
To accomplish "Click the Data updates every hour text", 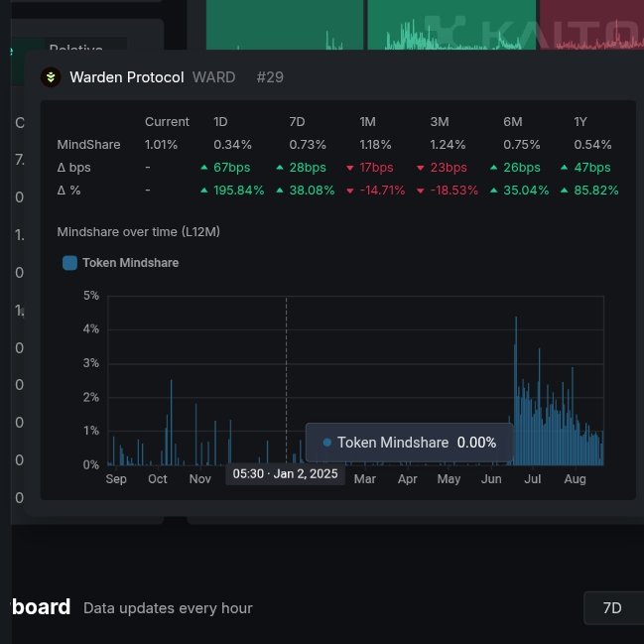I will [168, 608].
